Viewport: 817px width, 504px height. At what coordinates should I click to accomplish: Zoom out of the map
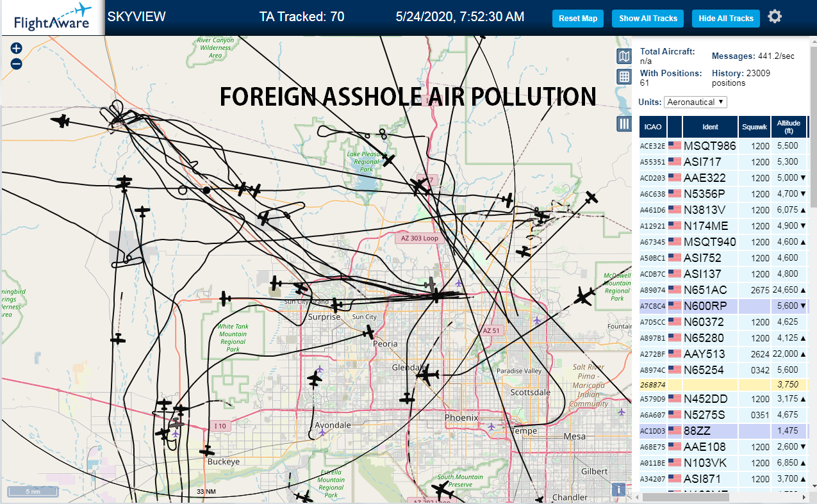point(17,63)
